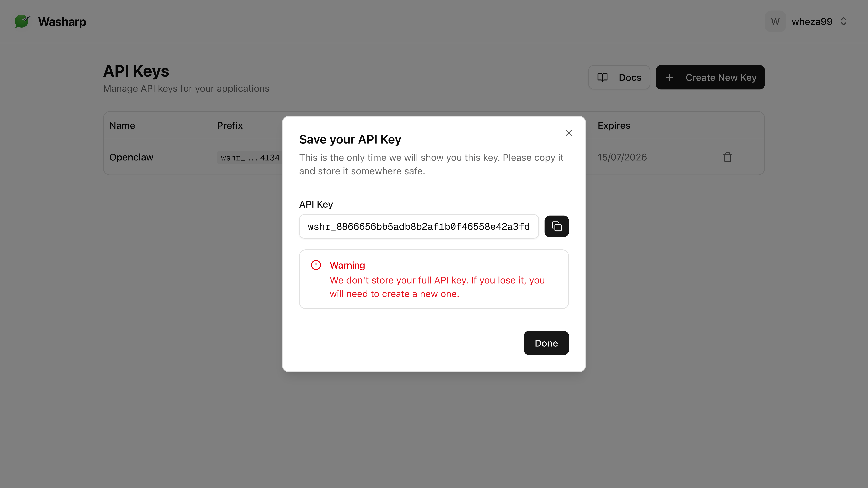
Task: Click the Expires column header
Action: 614,125
